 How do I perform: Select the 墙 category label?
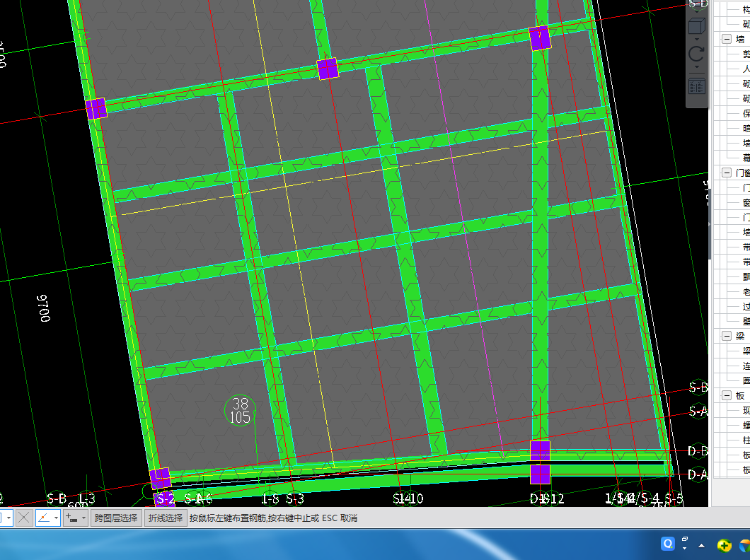(x=740, y=39)
